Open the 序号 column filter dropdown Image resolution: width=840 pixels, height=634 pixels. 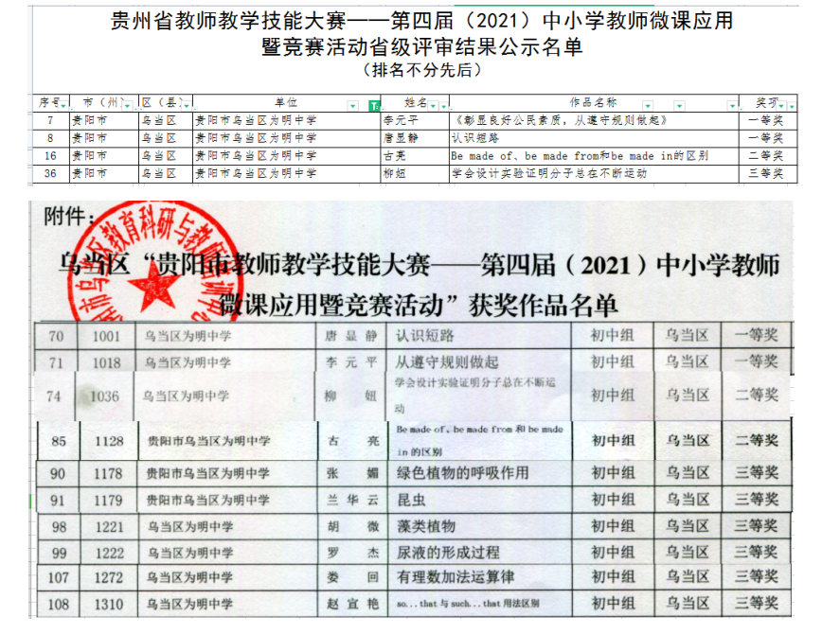tap(63, 106)
